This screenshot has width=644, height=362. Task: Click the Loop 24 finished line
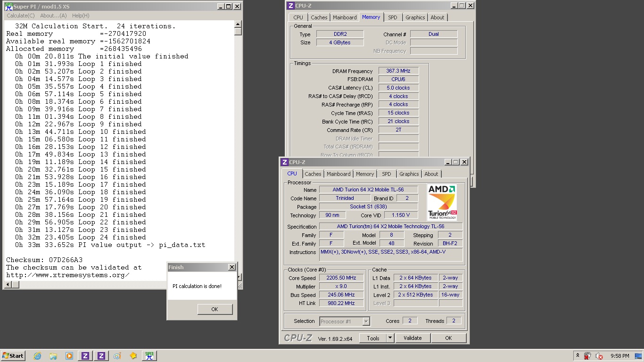80,237
